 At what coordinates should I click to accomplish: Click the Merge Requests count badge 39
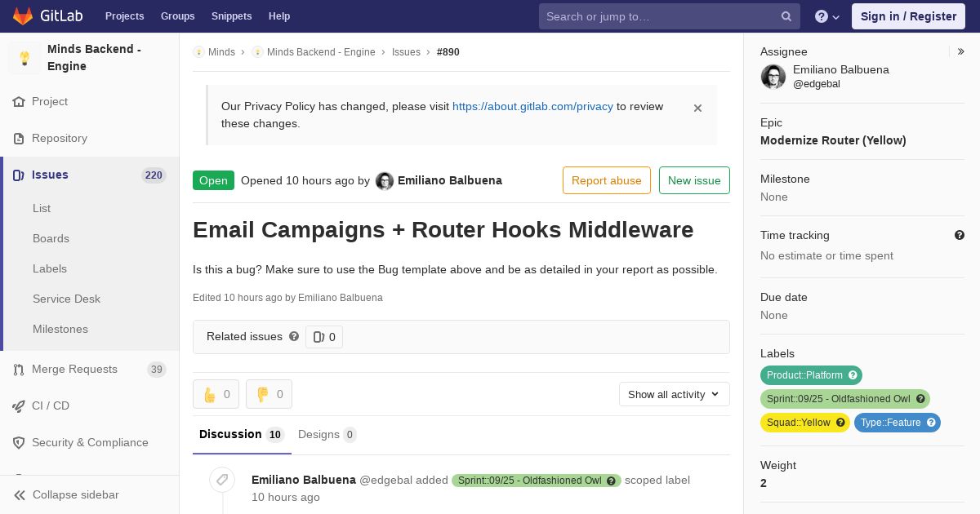point(157,370)
